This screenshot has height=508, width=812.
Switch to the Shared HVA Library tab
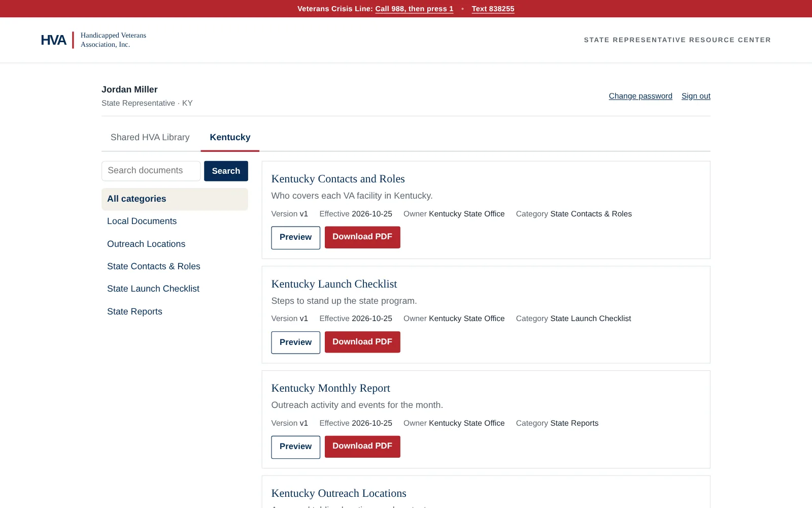pos(150,137)
